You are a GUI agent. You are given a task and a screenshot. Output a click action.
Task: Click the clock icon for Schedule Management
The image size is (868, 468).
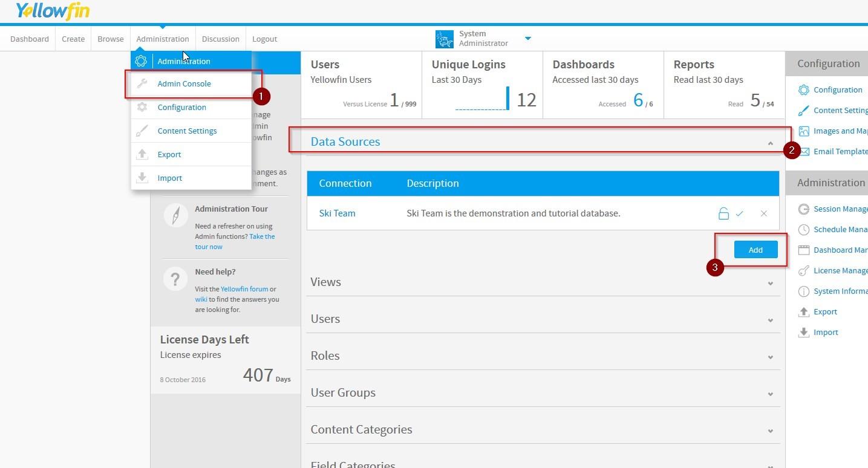tap(803, 230)
